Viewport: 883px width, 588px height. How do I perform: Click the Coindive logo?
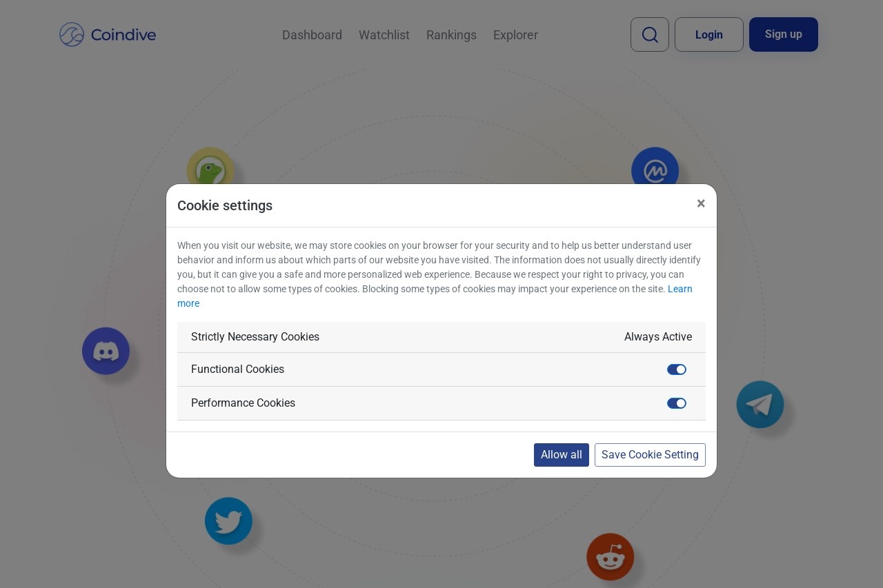[108, 34]
